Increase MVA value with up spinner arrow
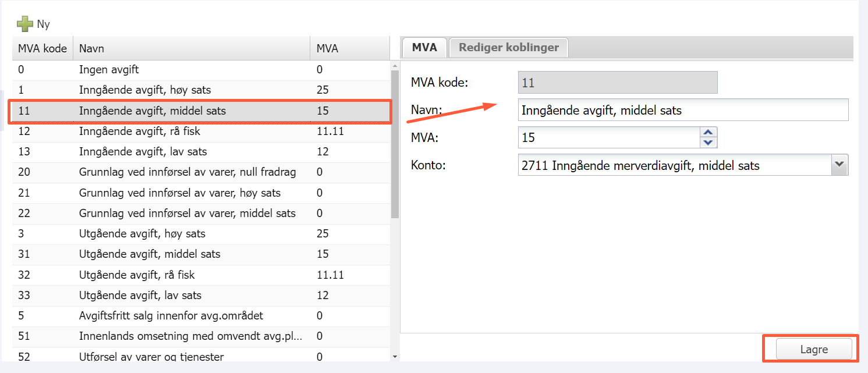 [x=708, y=133]
